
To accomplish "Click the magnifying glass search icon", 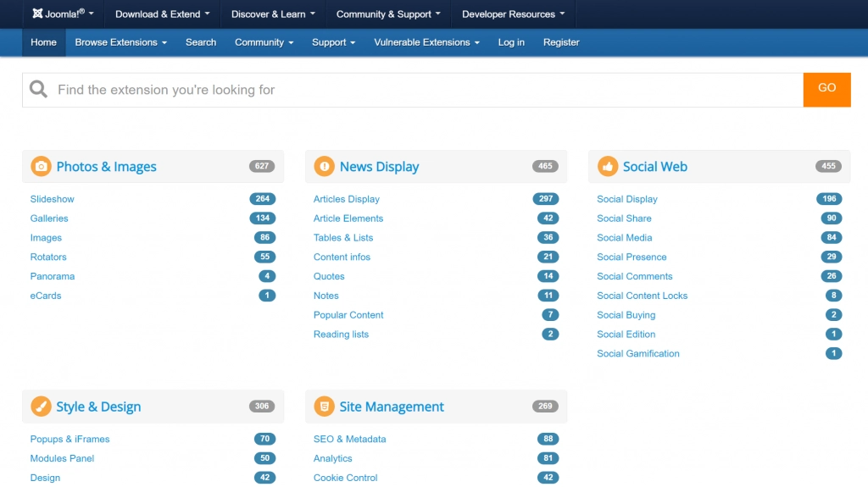I will point(38,90).
